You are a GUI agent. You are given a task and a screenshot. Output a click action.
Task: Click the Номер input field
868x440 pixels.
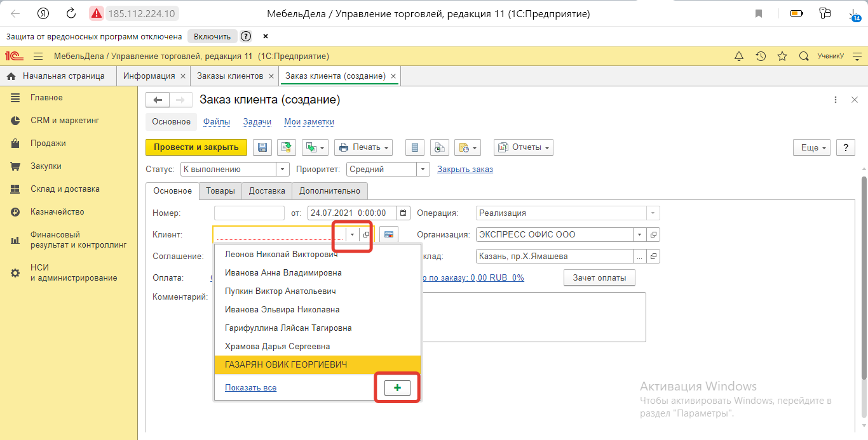pos(249,213)
